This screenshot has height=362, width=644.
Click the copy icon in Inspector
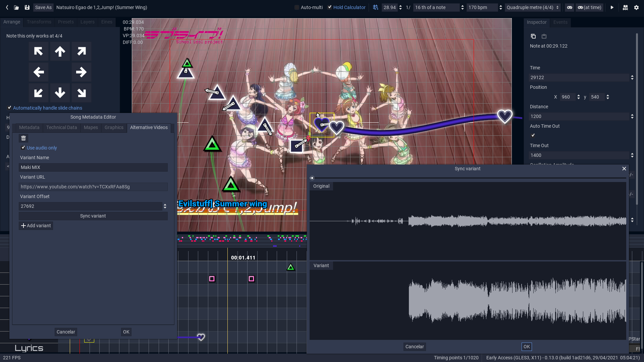coord(533,36)
